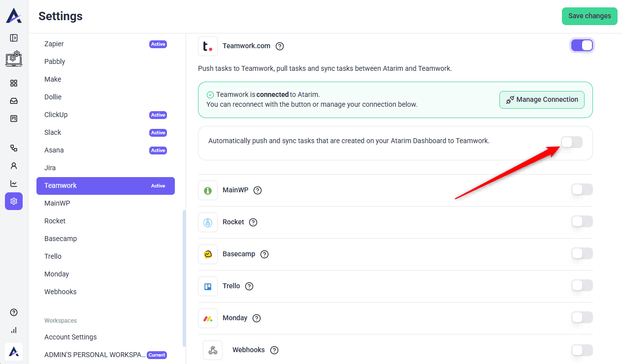Open help tooltip next to Trello

(249, 286)
